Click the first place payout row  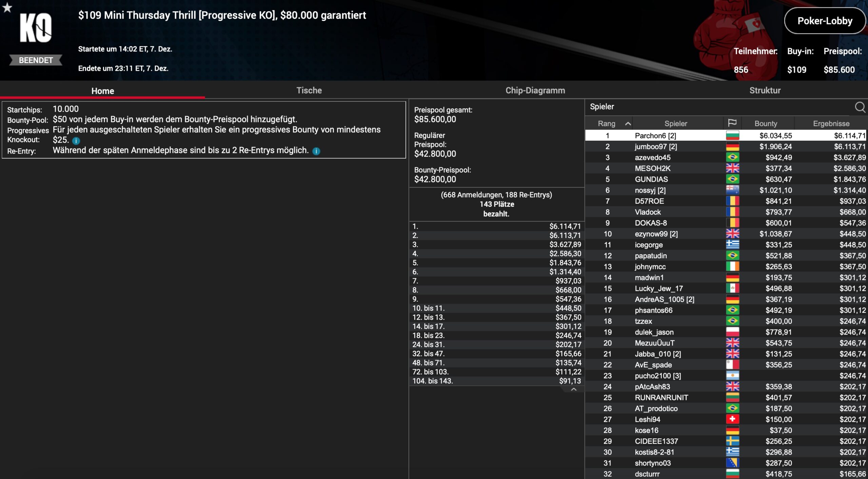tap(496, 226)
